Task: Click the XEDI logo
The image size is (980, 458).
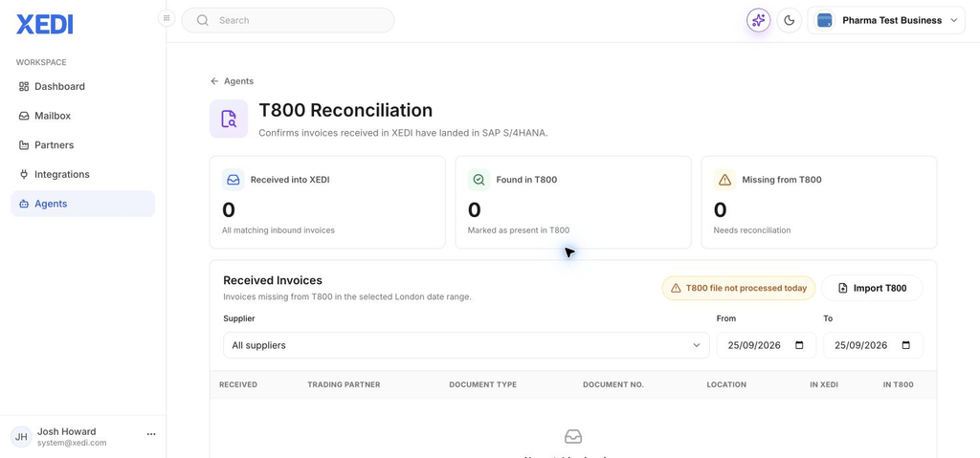Action: coord(44,24)
